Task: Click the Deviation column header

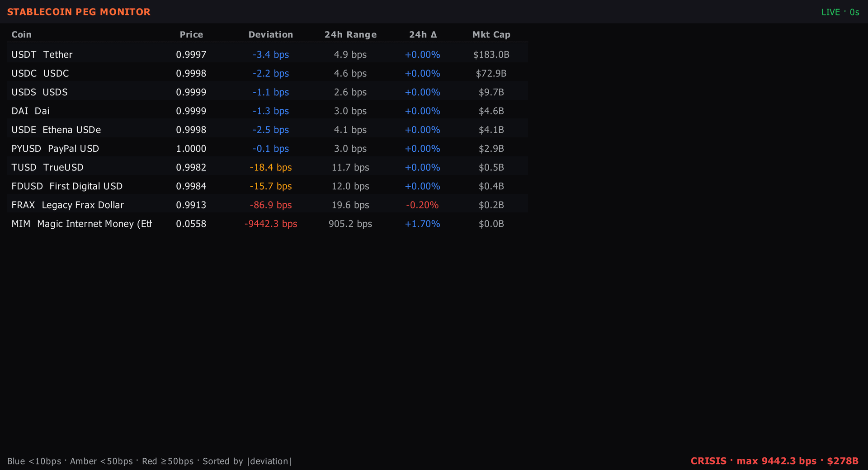Action: [271, 35]
